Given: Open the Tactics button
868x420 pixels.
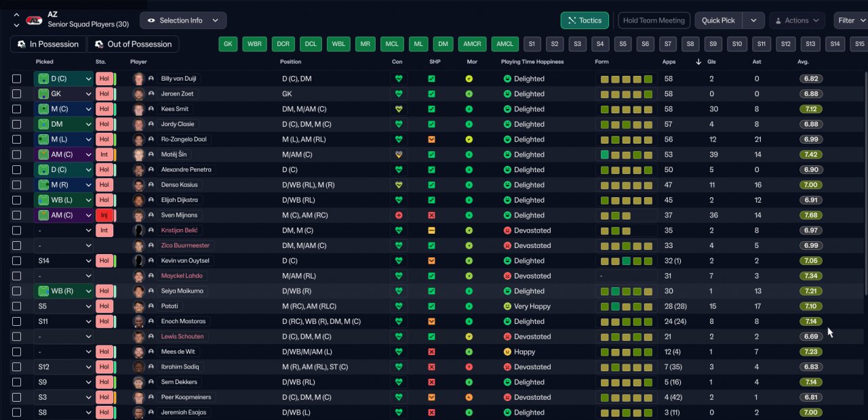Looking at the screenshot, I should [x=584, y=20].
